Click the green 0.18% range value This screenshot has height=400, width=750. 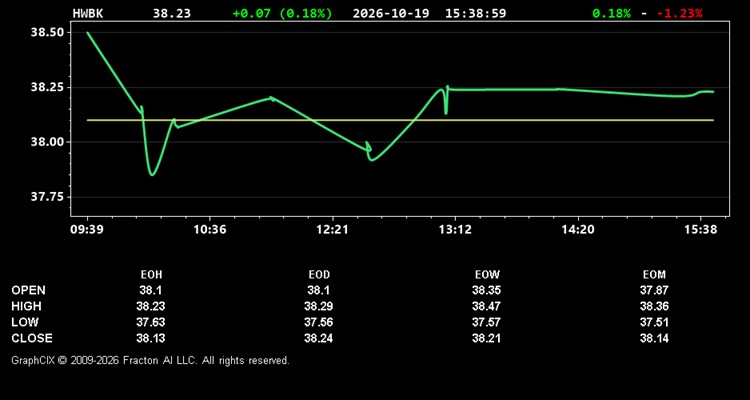(x=611, y=13)
